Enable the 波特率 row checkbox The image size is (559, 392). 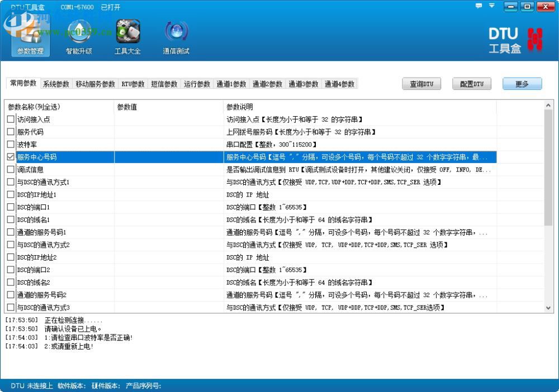[x=10, y=145]
